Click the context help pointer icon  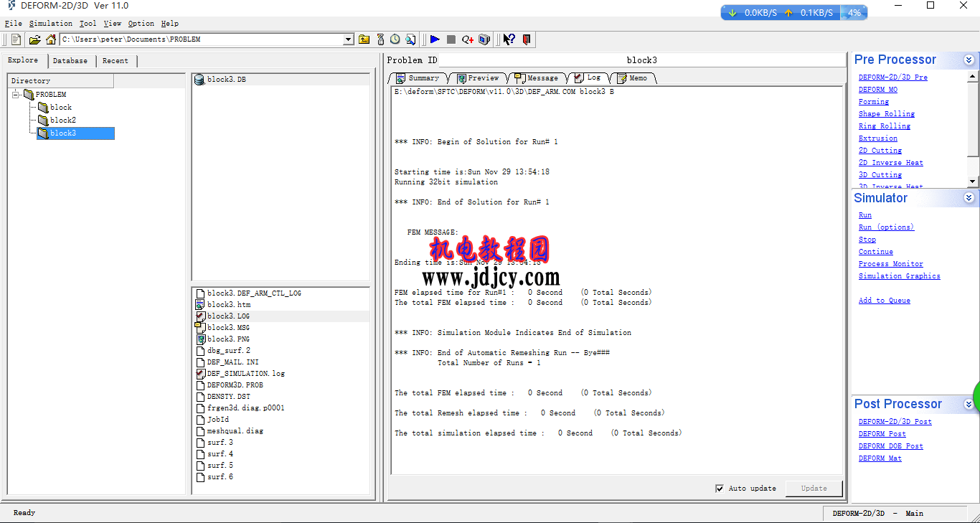509,39
